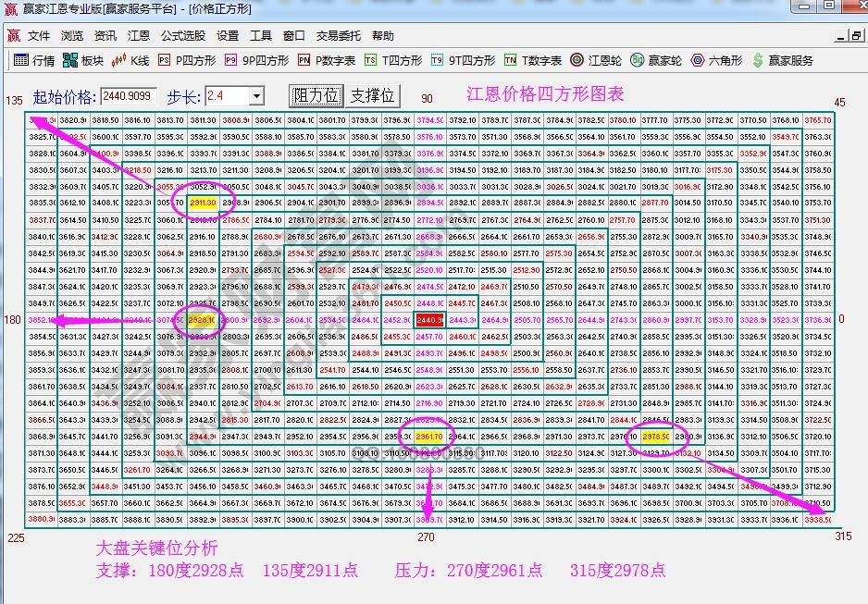Viewport: 868px width, 604px height.
Task: Open the 江恩 menu
Action: tap(139, 38)
